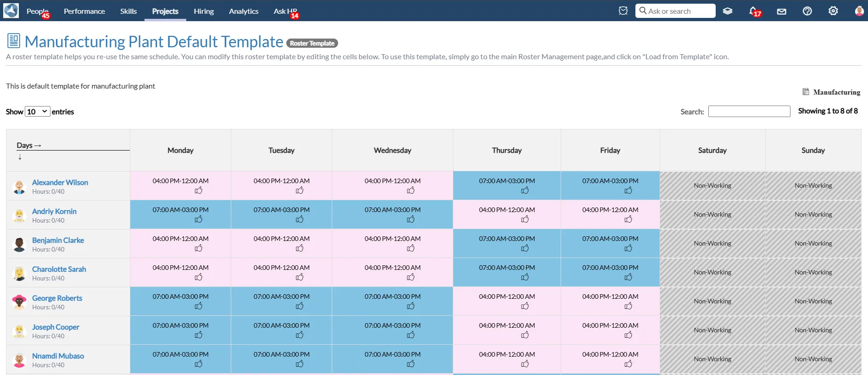The height and width of the screenshot is (375, 868).
Task: Open the settings gear icon
Action: tap(833, 11)
